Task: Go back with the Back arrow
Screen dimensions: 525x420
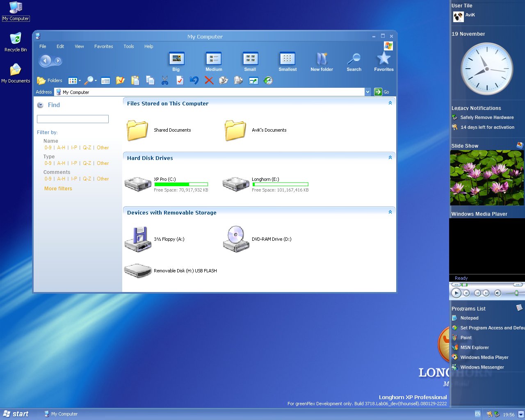Action: coord(45,61)
